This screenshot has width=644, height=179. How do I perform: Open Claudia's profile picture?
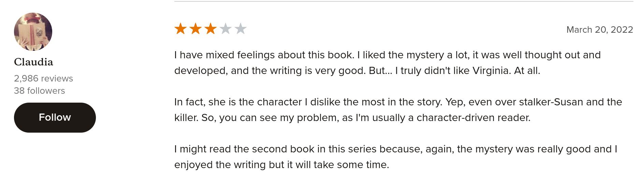point(33,32)
